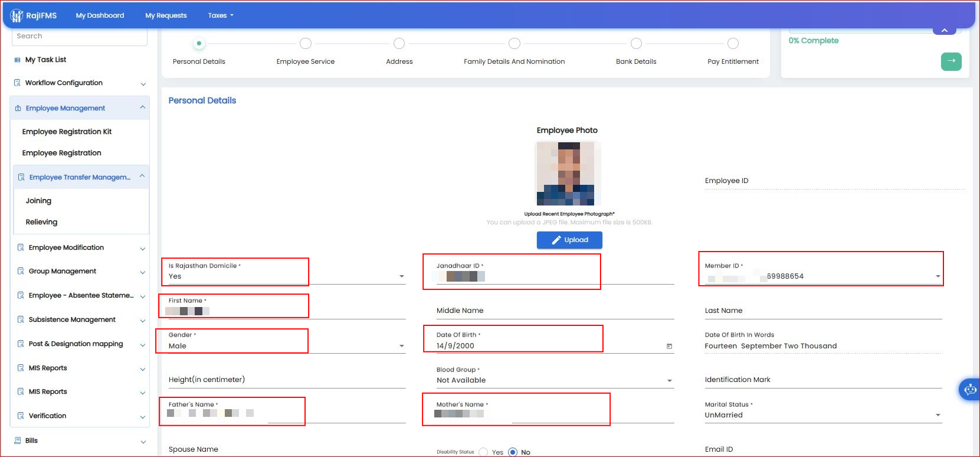Screen dimensions: 980x457
Task: Click the Group Management sidebar icon
Action: click(21, 271)
